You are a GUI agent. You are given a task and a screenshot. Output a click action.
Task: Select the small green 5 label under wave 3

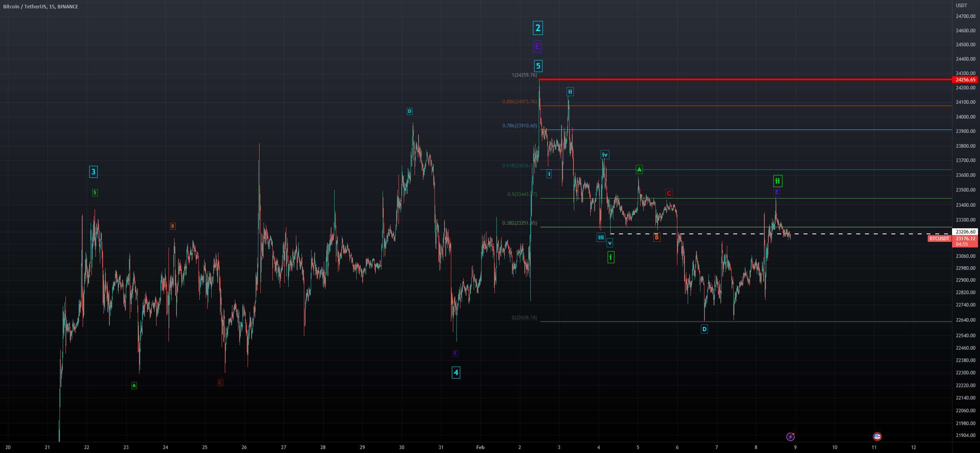pos(95,193)
